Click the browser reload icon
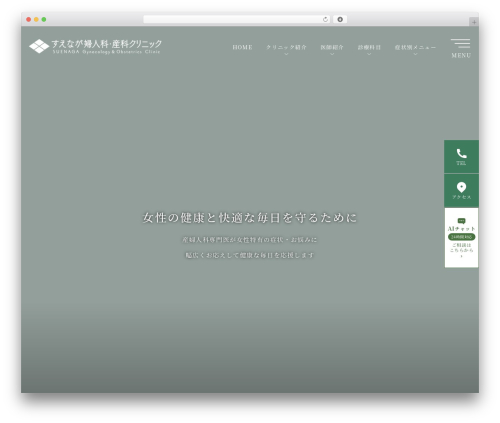The image size is (500, 423). click(325, 20)
